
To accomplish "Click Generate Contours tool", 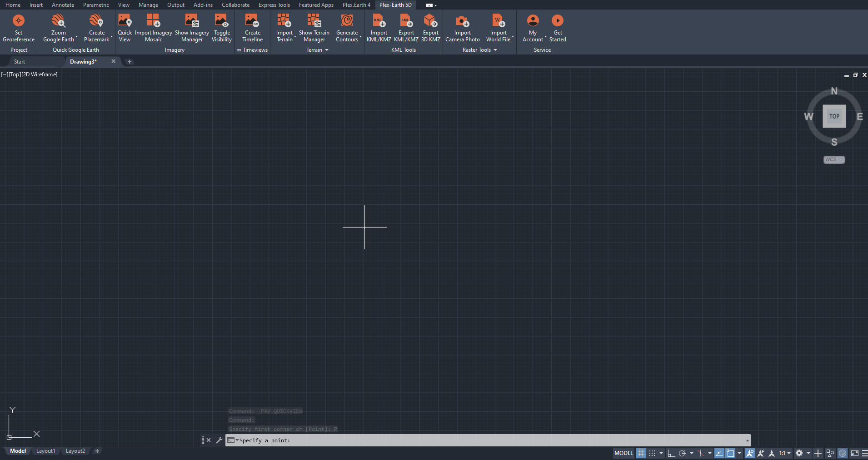I will (347, 28).
